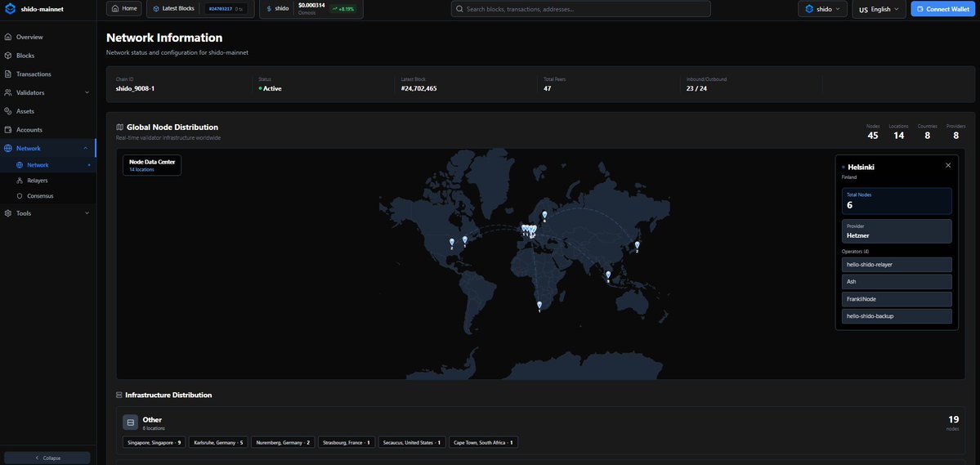Open the English language dropdown

[x=879, y=9]
